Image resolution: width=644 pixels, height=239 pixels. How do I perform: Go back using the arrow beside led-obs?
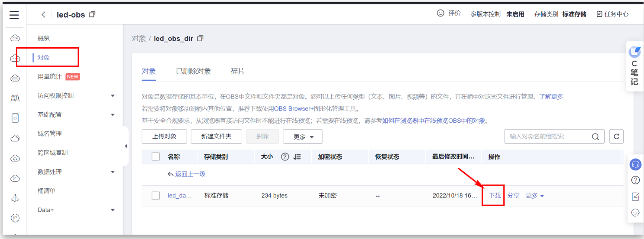click(x=43, y=15)
